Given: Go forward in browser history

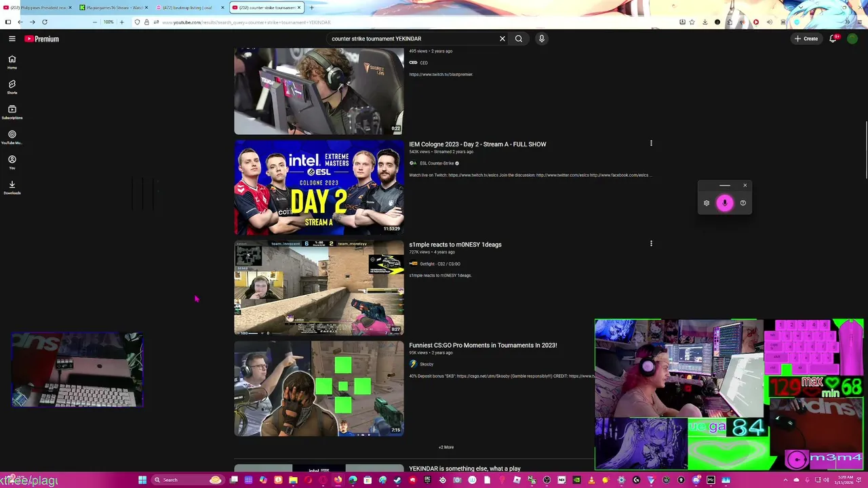Looking at the screenshot, I should (x=32, y=22).
